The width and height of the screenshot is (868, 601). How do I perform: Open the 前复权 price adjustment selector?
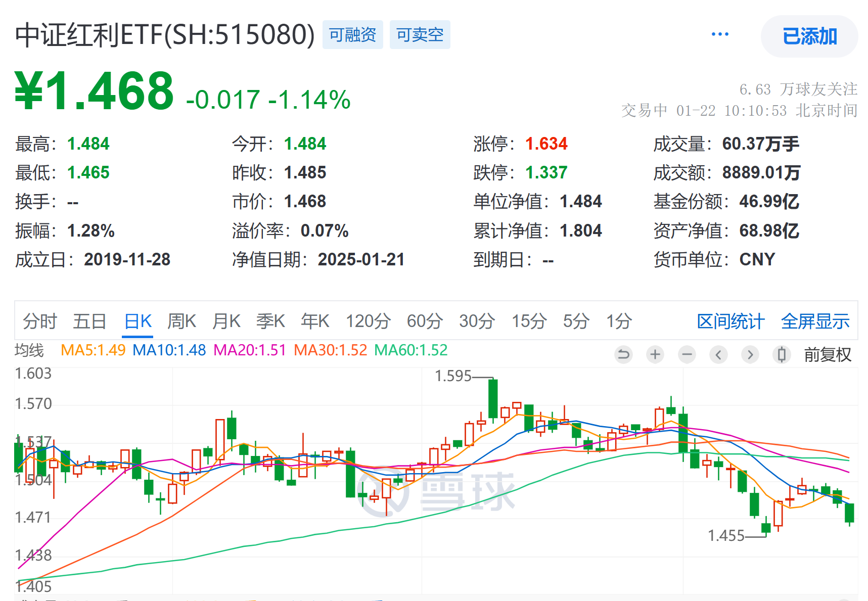tap(828, 354)
